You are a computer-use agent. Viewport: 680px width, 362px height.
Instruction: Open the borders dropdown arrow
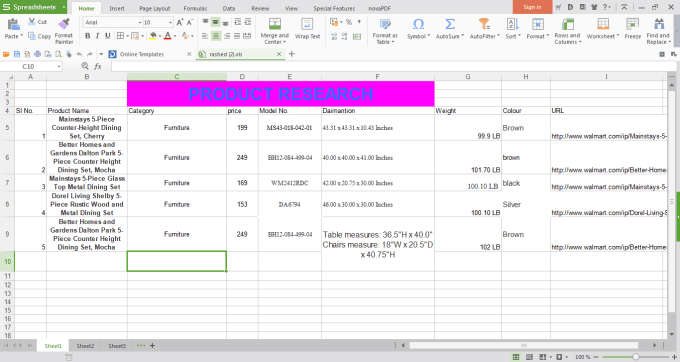(x=127, y=36)
